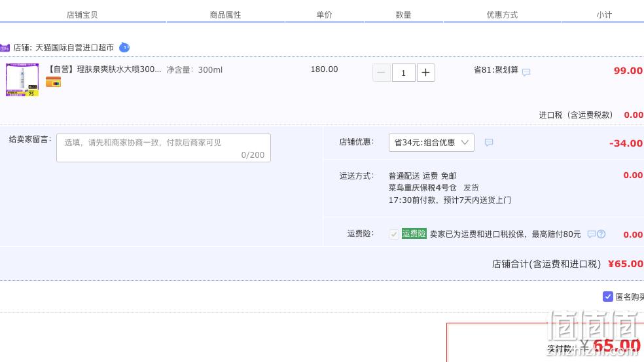Open the product title link 【自营】理肤泉爽肤水

(104, 69)
